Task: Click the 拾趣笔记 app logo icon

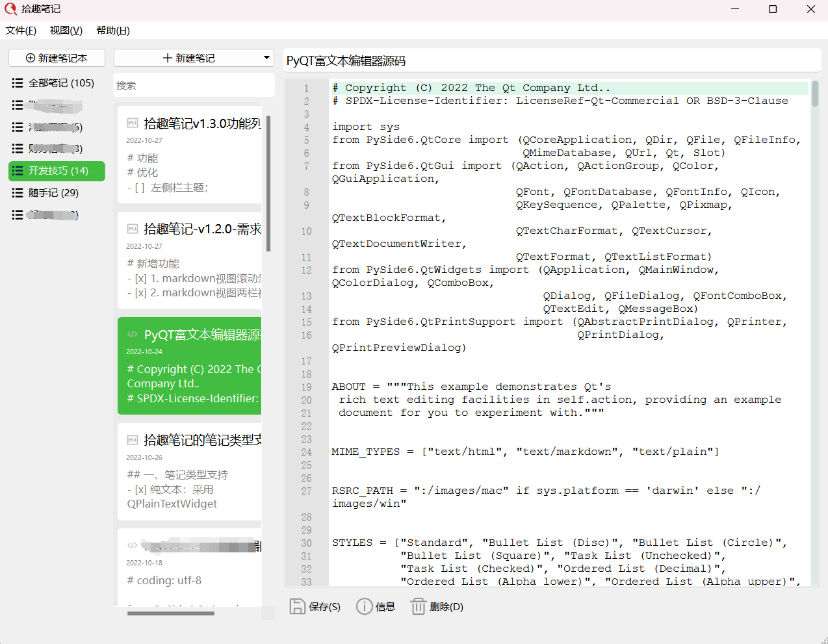Action: tap(10, 9)
